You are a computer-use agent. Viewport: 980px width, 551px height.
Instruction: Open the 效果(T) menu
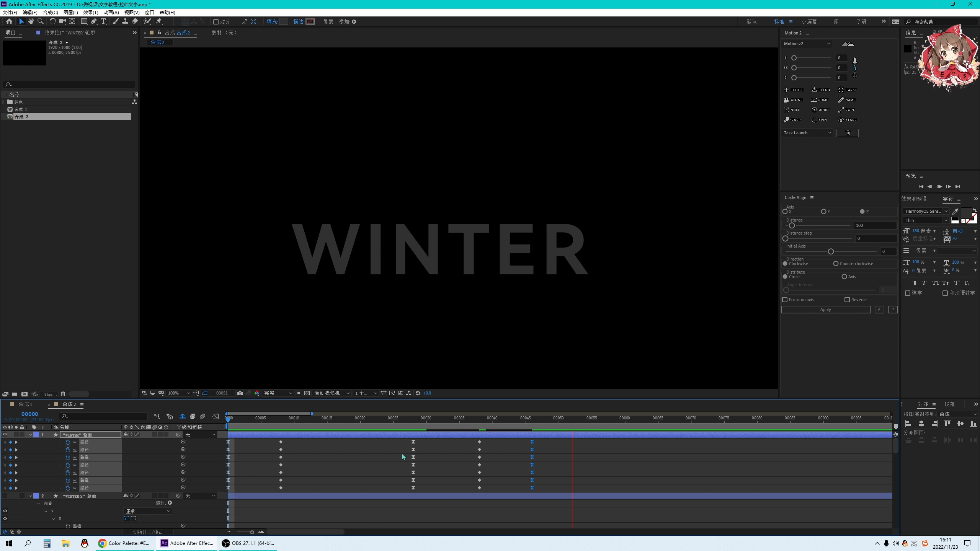click(x=91, y=12)
